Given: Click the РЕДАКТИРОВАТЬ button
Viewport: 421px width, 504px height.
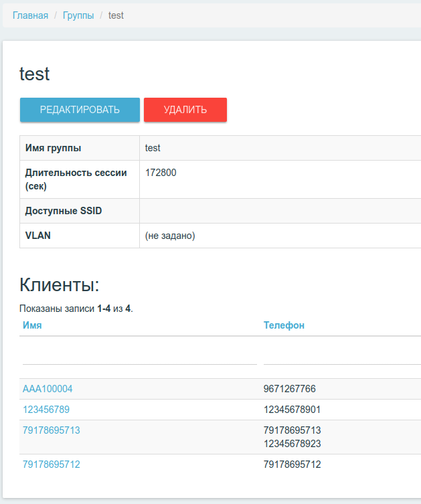Looking at the screenshot, I should 80,110.
